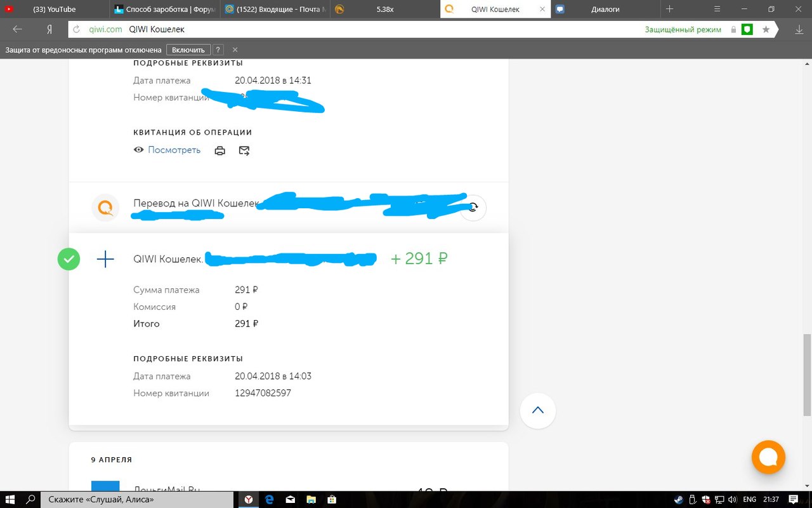The width and height of the screenshot is (812, 508).
Task: Open browser downloads arrow icon
Action: pos(799,29)
